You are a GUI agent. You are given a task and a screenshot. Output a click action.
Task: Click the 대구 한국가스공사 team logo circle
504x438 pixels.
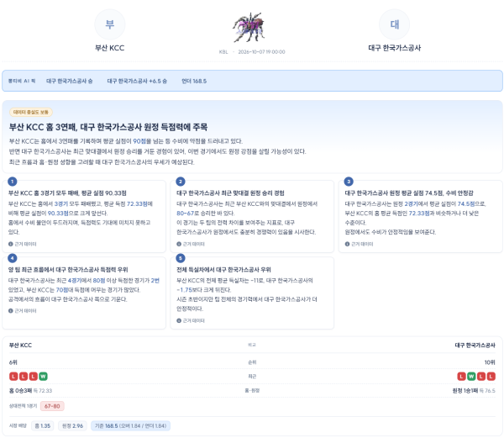pos(395,24)
